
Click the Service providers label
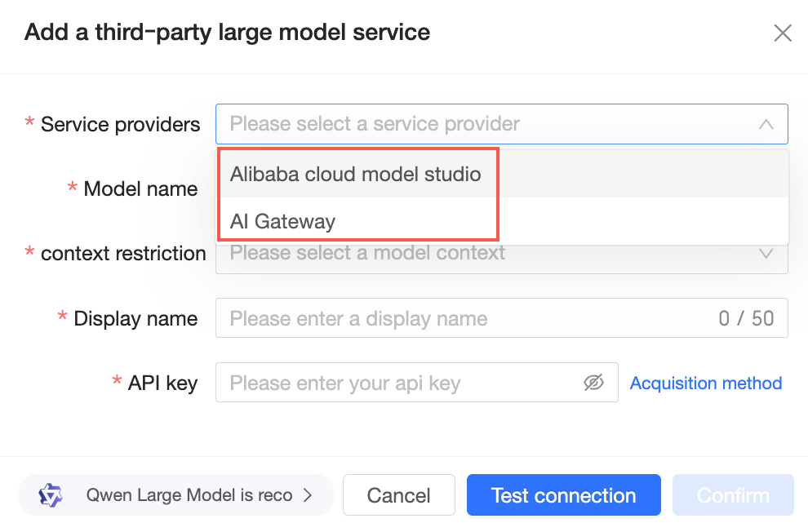pos(120,125)
